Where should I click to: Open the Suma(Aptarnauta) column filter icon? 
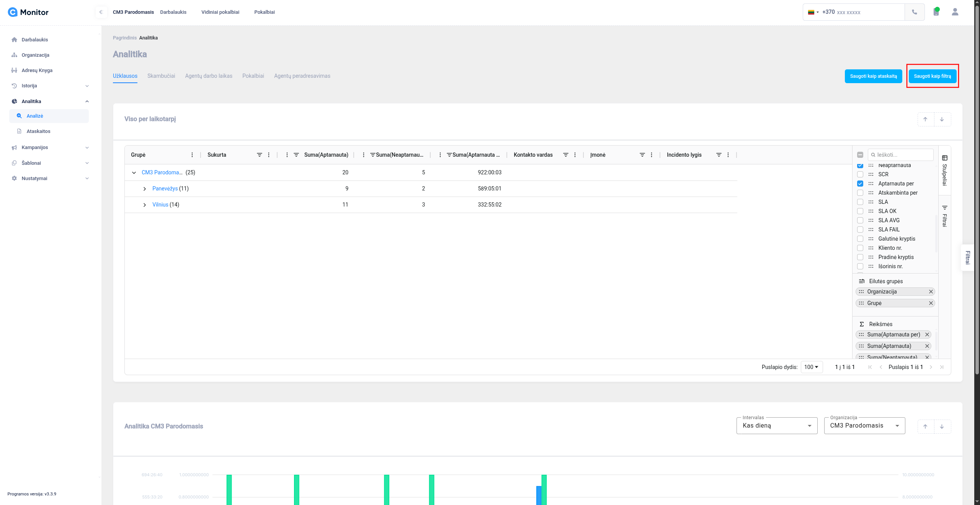coord(296,155)
